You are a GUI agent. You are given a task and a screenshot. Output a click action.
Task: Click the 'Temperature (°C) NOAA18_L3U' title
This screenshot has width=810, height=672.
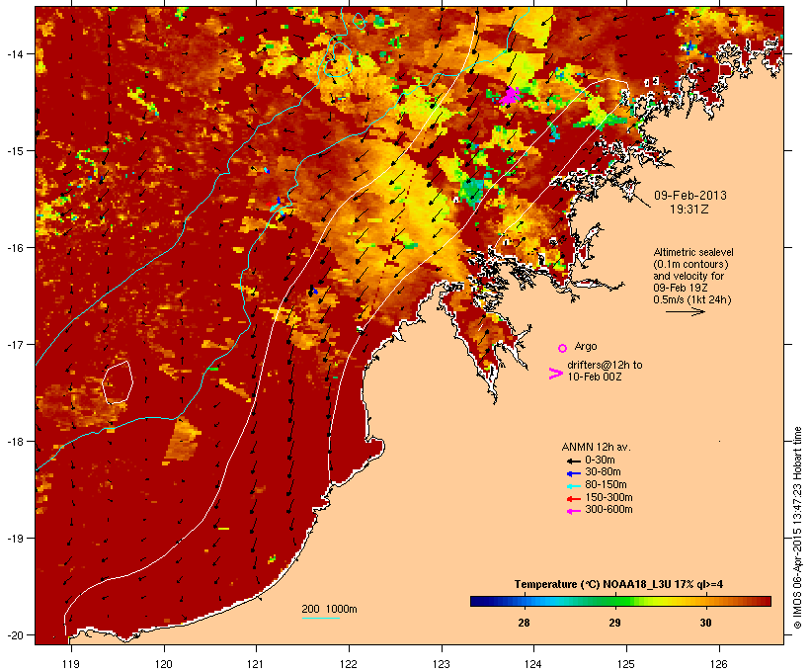click(593, 584)
